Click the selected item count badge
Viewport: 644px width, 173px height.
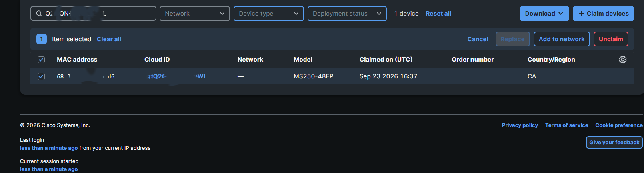(x=42, y=39)
